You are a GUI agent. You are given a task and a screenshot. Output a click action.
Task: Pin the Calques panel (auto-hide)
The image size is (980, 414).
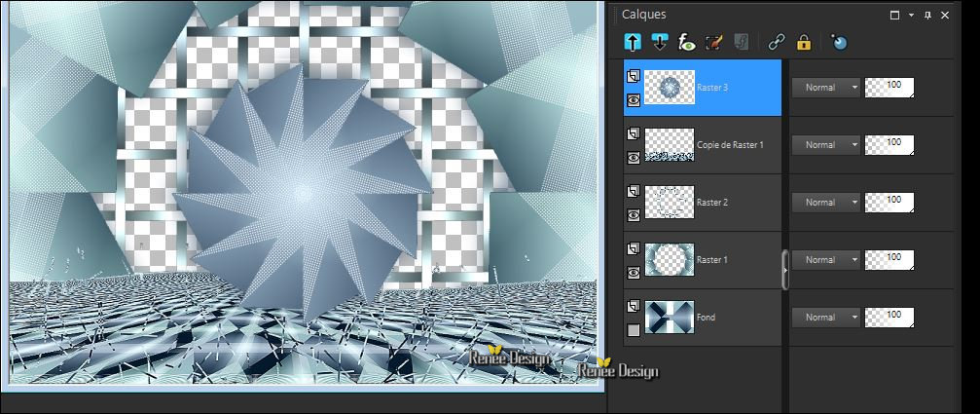pos(927,15)
